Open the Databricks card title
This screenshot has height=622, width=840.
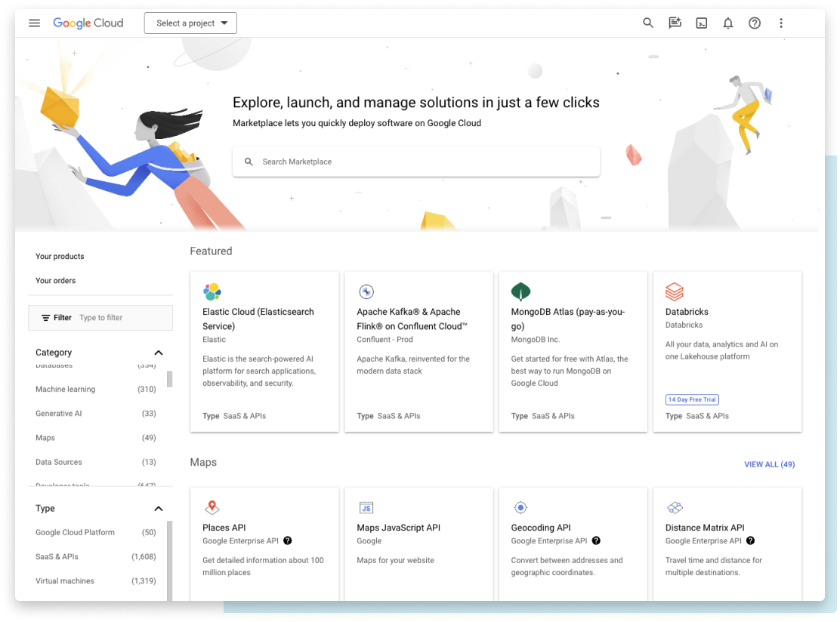[687, 312]
